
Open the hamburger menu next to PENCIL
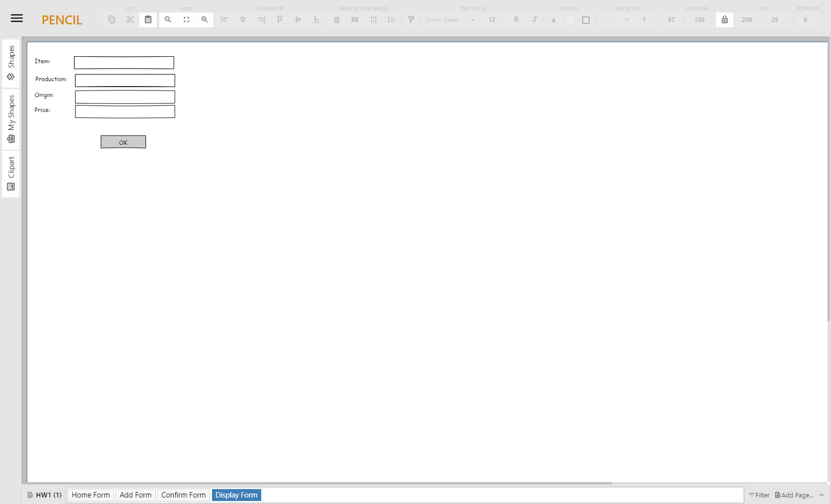tap(16, 18)
